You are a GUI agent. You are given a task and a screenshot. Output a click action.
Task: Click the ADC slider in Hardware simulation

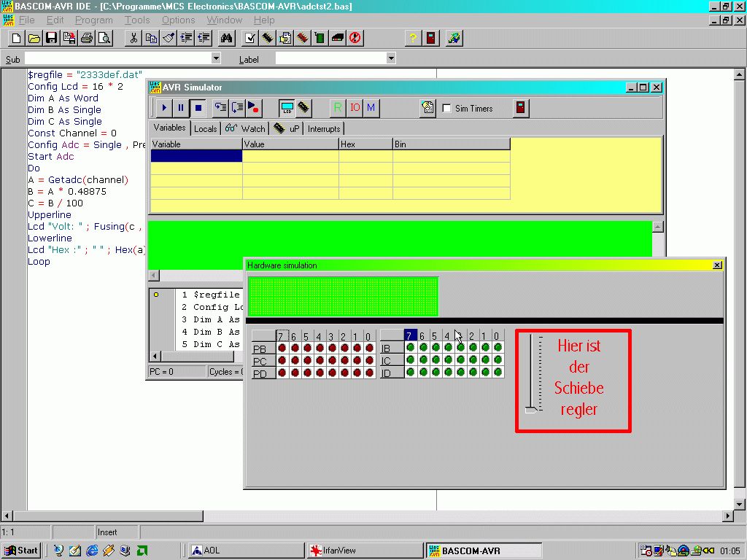pyautogui.click(x=531, y=409)
